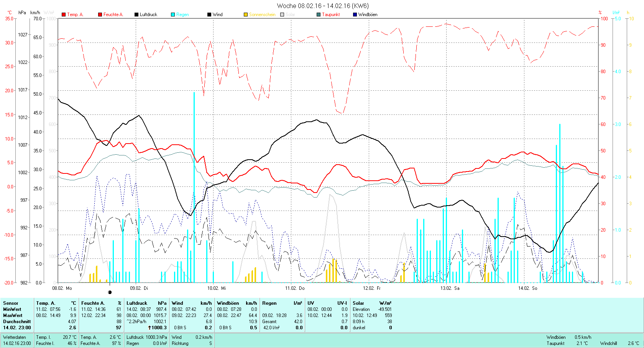Viewport: 644px width, 348px height.
Task: Click the Gesamt rain label
Action: click(270, 322)
